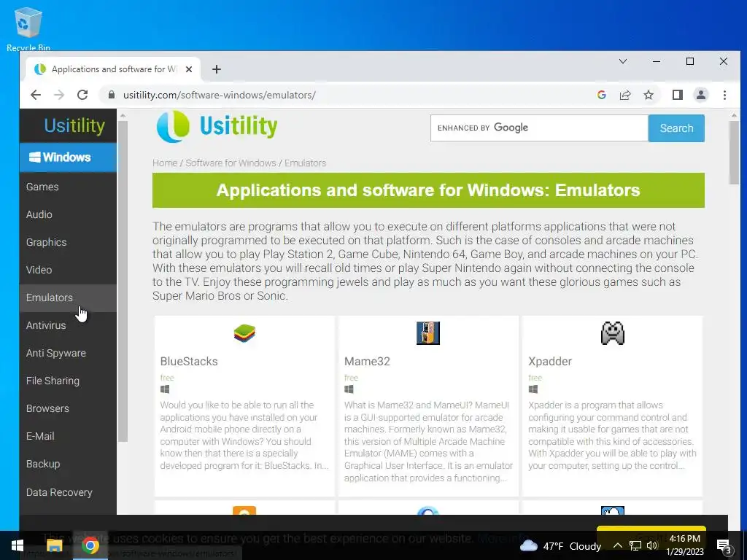Screen dimensions: 747x560
Task: Open the Recycle Bin desktop icon
Action: (x=28, y=29)
